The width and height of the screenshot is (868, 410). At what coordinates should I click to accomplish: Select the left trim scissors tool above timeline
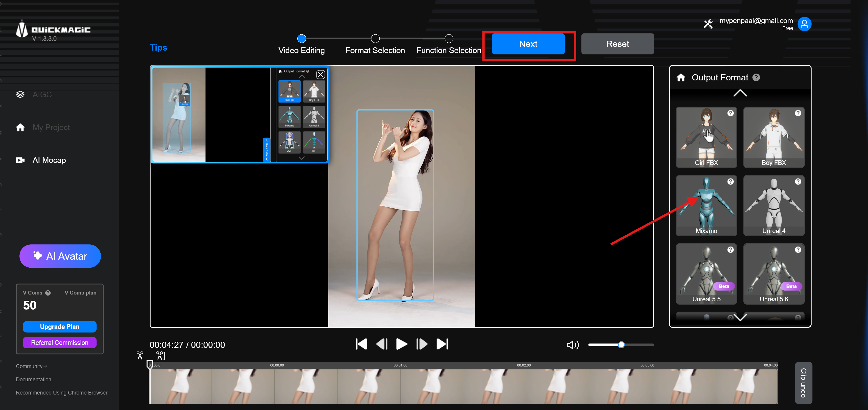point(140,355)
